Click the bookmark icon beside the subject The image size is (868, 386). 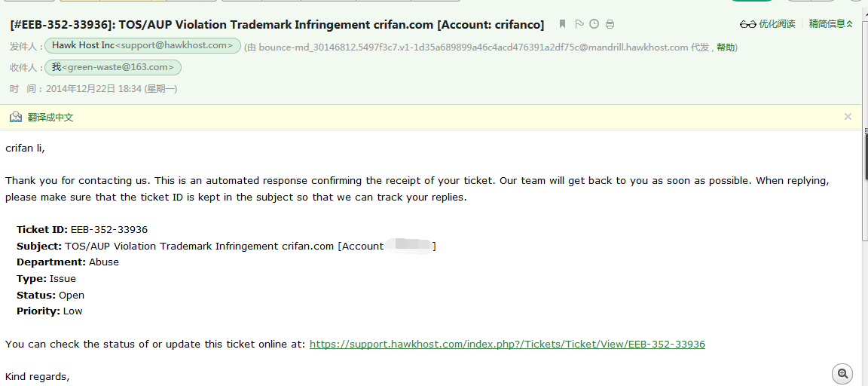(562, 24)
